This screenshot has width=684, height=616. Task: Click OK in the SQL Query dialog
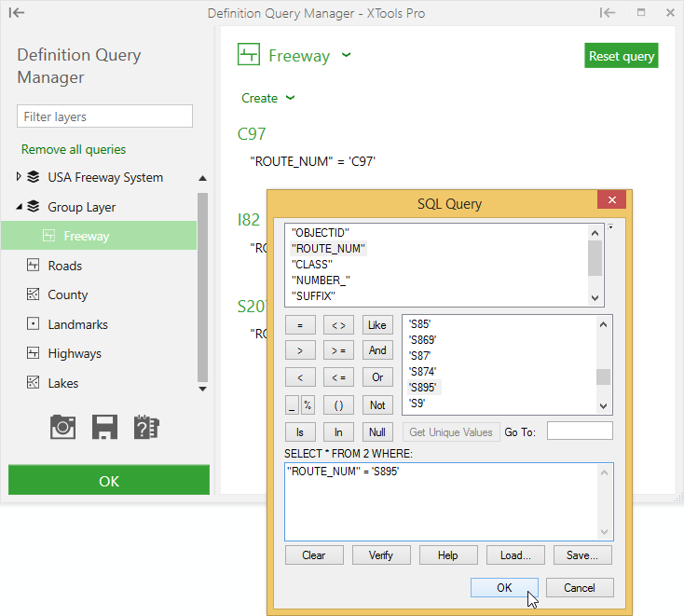504,588
